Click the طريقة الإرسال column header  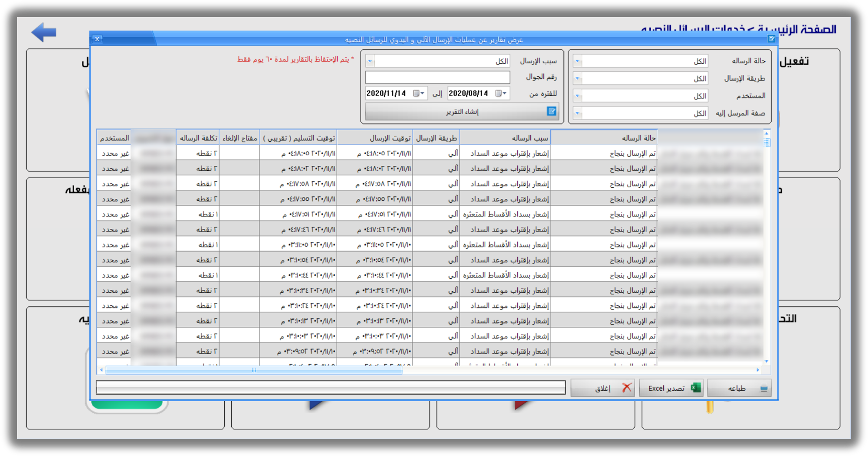coord(436,138)
